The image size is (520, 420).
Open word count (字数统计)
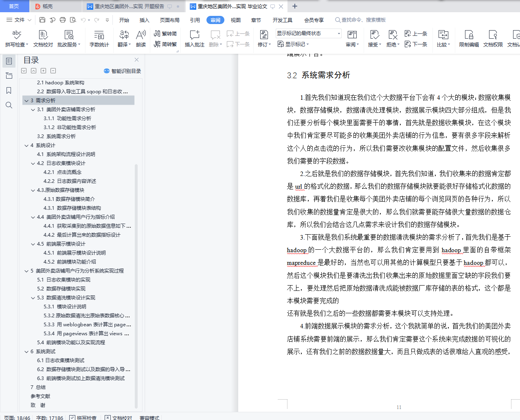pyautogui.click(x=99, y=39)
